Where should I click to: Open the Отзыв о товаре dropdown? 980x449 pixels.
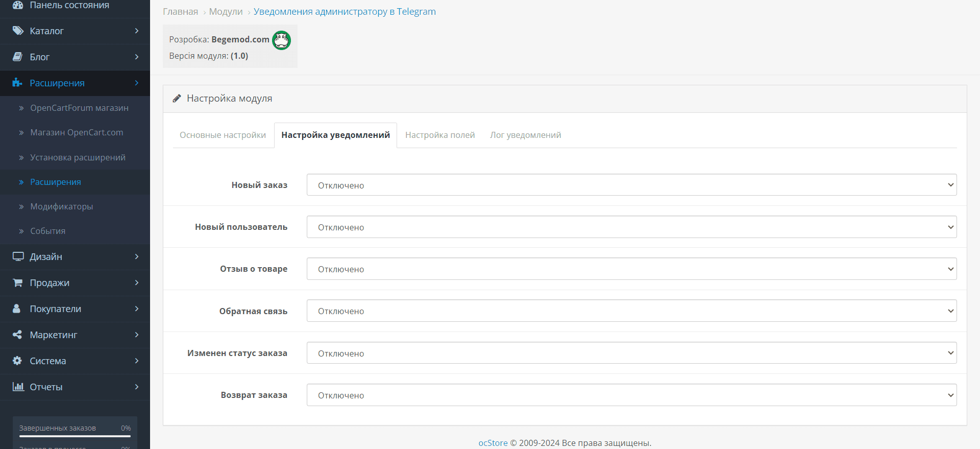tap(631, 269)
